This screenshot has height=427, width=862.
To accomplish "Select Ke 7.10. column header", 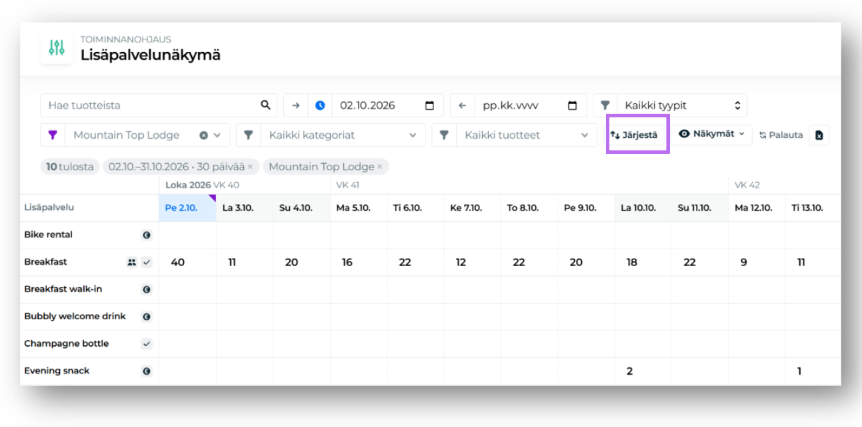I will pyautogui.click(x=473, y=208).
